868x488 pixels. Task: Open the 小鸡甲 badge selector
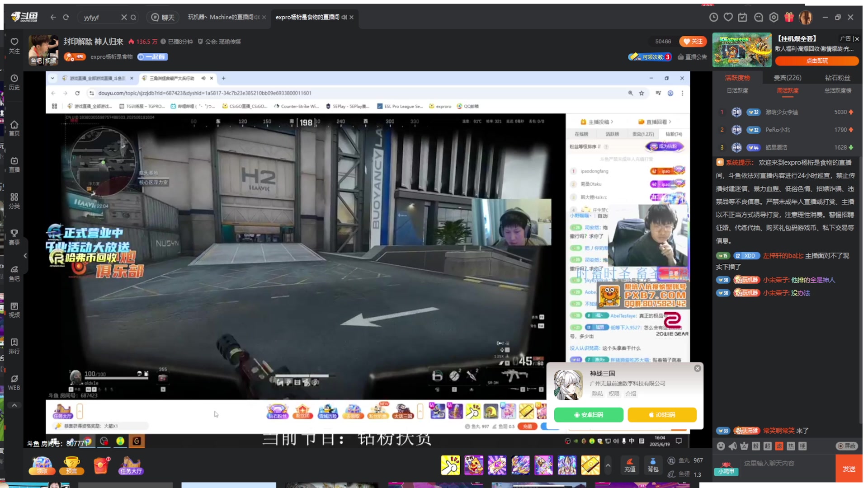[x=726, y=469]
